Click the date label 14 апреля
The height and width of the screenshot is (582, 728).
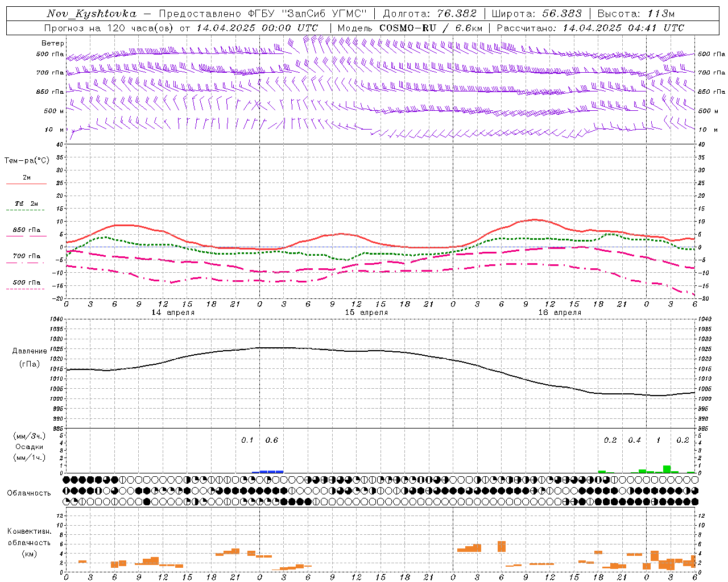[x=173, y=313]
